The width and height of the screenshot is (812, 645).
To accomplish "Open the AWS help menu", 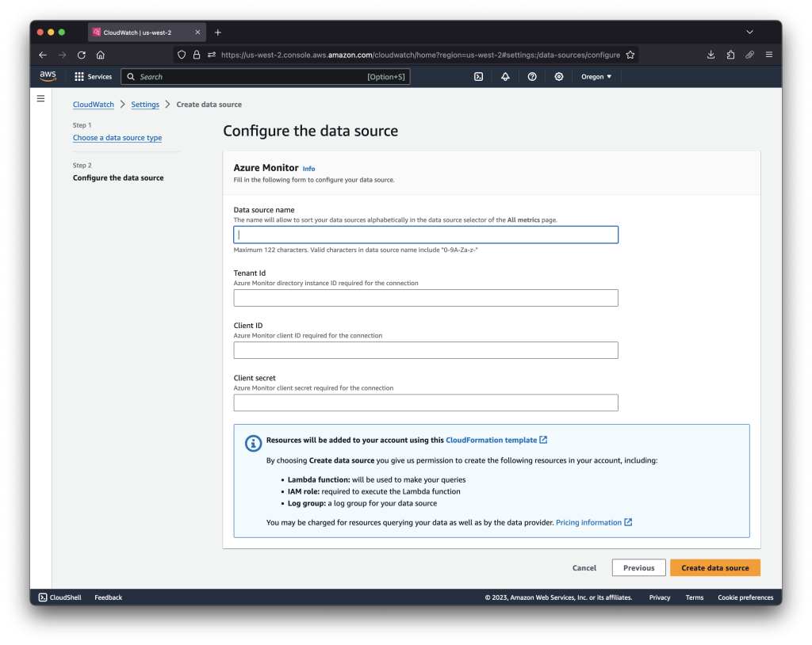I will point(532,76).
